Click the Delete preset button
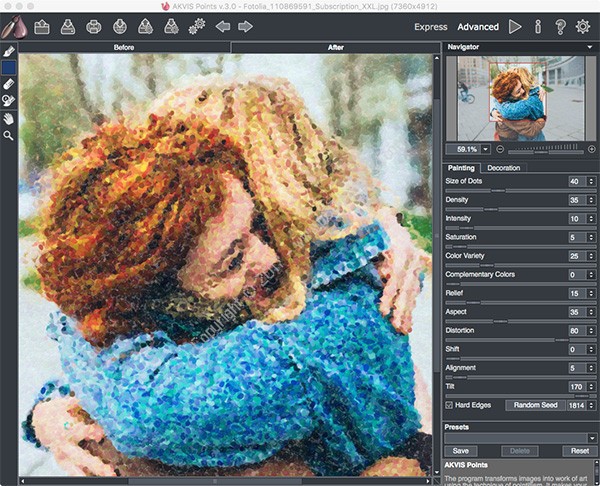This screenshot has width=600, height=486. click(520, 451)
